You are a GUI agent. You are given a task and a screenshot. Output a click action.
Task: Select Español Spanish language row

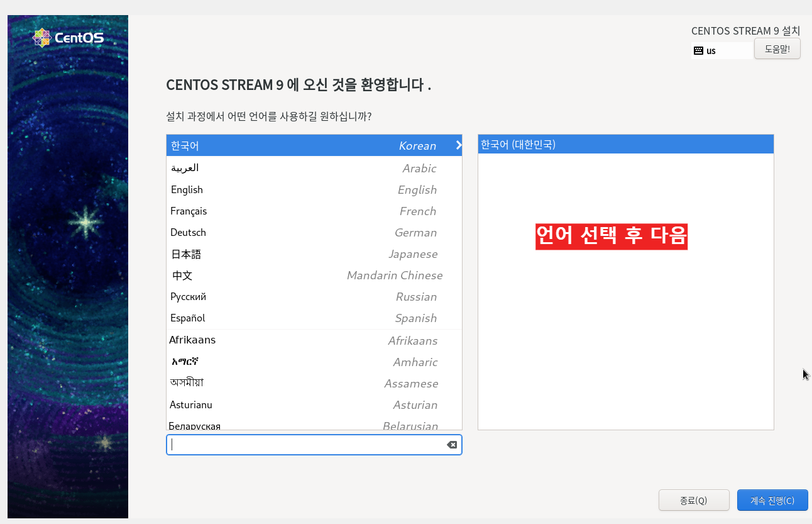314,318
